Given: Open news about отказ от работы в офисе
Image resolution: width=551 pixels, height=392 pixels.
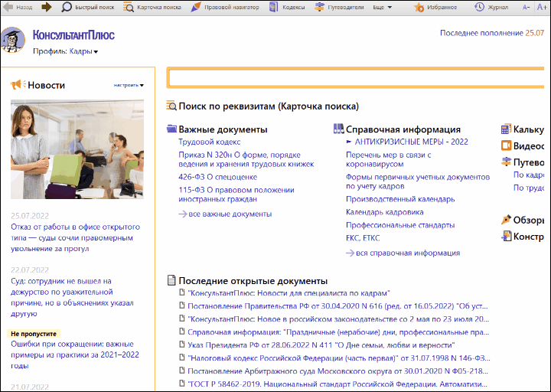Looking at the screenshot, I should [x=75, y=237].
